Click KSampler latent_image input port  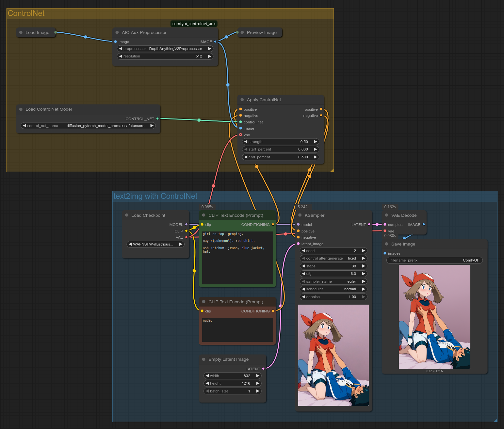click(x=298, y=244)
